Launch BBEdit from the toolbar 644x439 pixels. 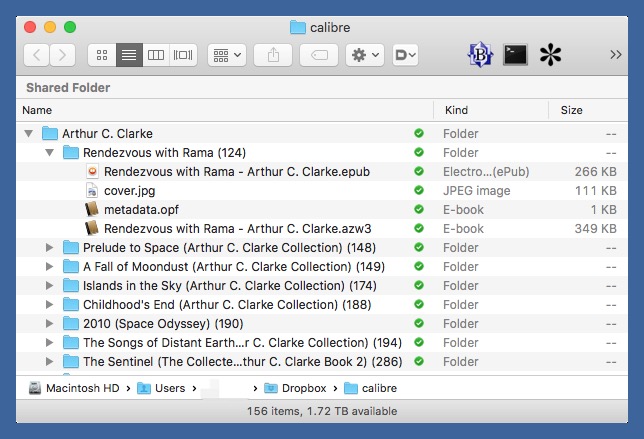(480, 55)
